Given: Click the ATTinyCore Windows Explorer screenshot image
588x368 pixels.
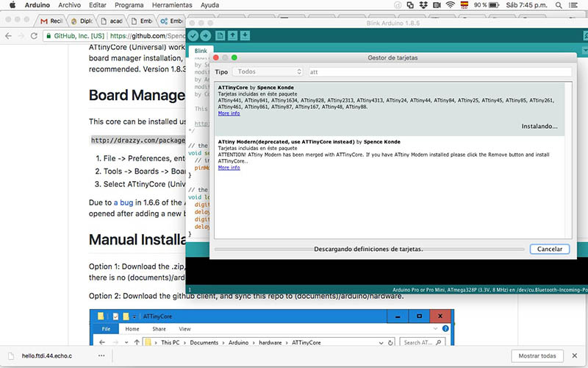Looking at the screenshot, I should point(271,328).
